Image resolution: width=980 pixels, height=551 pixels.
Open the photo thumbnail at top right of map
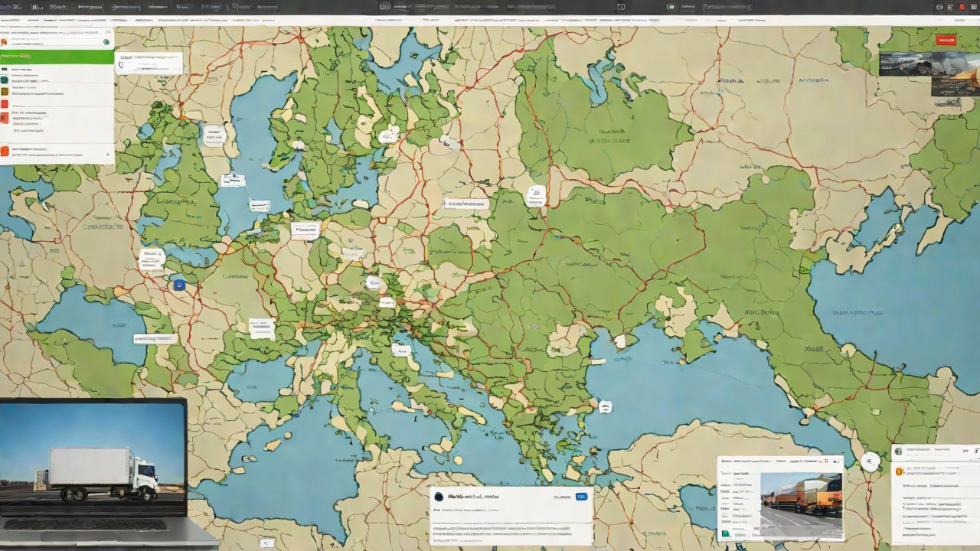[929, 73]
